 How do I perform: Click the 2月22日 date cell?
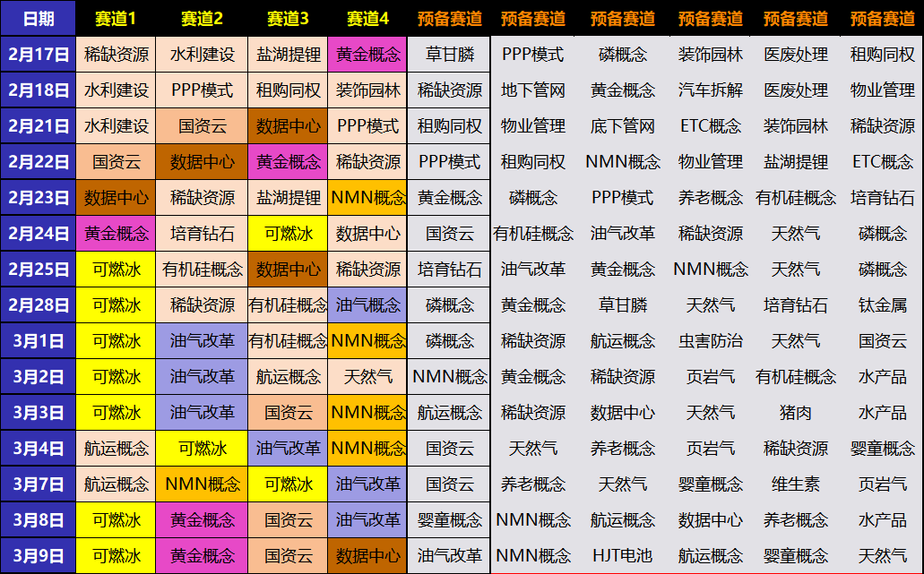click(39, 162)
